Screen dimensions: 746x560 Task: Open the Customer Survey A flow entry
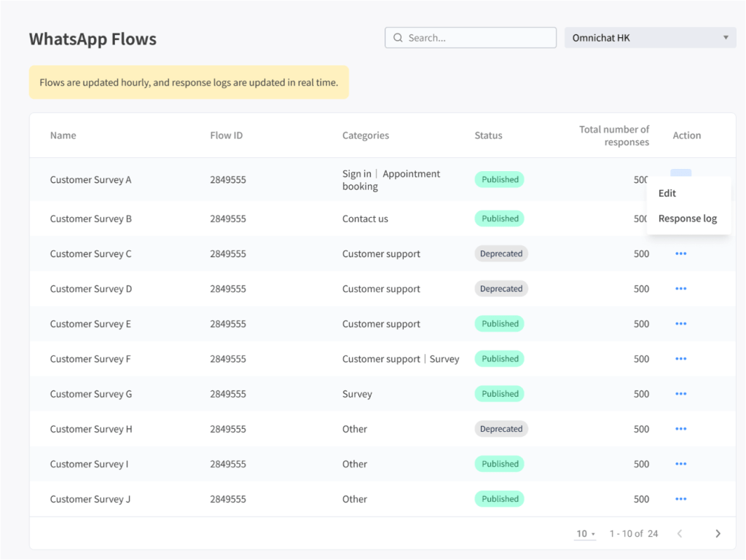click(x=90, y=179)
